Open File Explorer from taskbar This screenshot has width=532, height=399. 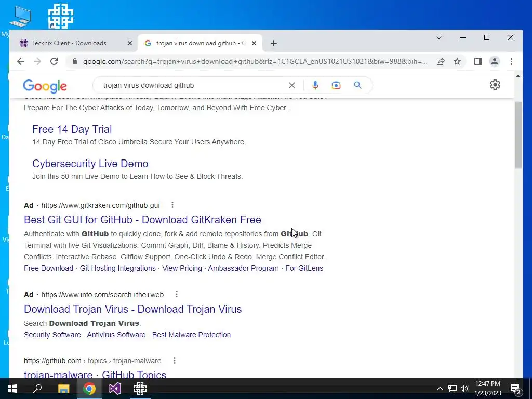(x=63, y=389)
